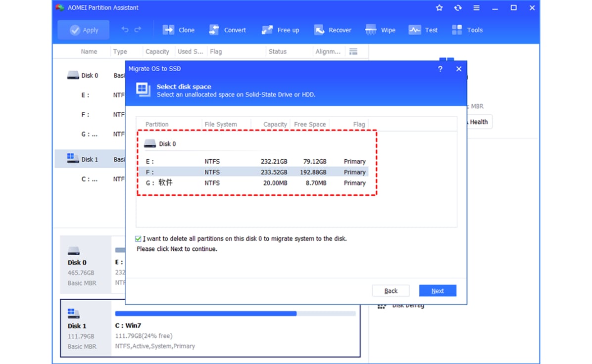592x364 pixels.
Task: Open the hamburger menu in title bar
Action: coord(477,7)
